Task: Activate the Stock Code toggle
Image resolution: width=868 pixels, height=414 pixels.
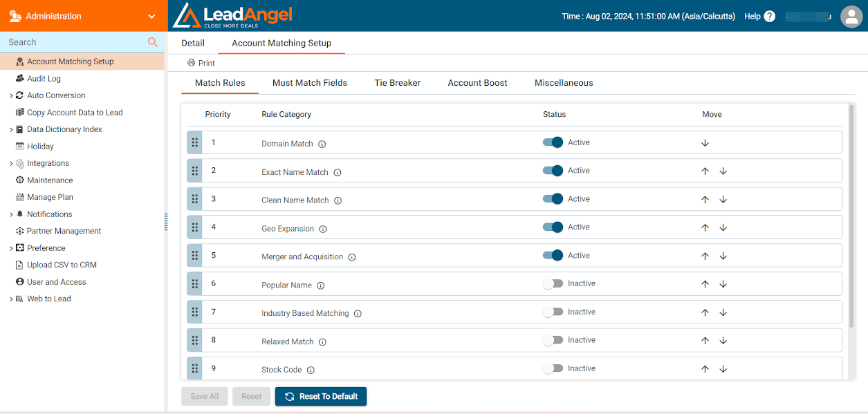Action: 553,368
